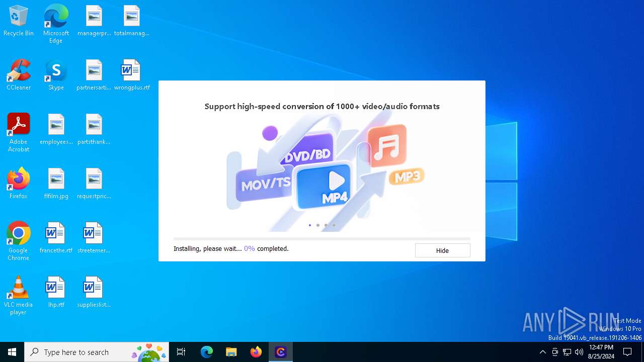Image resolution: width=644 pixels, height=362 pixels.
Task: Select the partnersarti... image file
Action: [94, 75]
